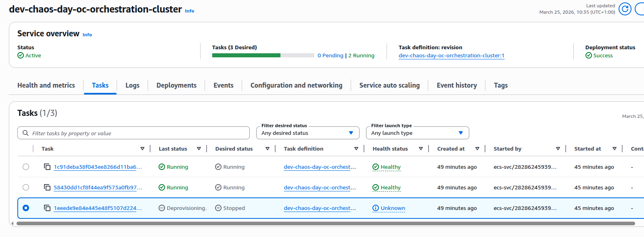644x237 pixels.
Task: Copy task ID starting with 58430dd1
Action: [47, 187]
